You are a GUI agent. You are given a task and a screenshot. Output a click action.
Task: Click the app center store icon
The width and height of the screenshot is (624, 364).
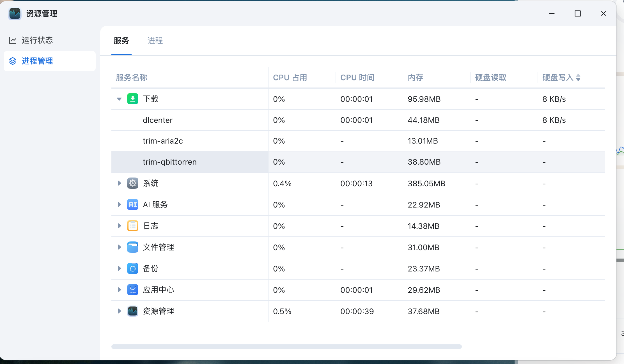132,290
